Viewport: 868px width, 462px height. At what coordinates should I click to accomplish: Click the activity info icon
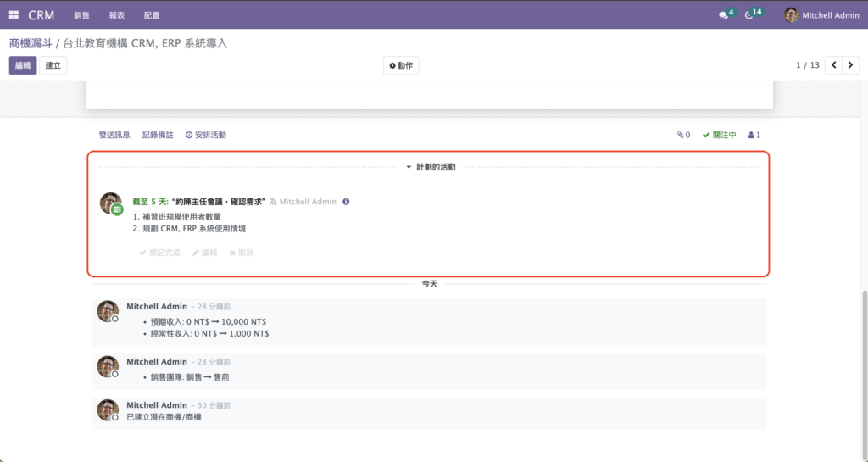(346, 202)
